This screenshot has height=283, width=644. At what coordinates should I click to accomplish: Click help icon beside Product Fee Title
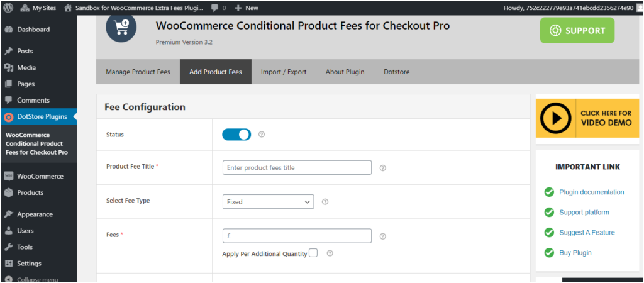click(383, 168)
